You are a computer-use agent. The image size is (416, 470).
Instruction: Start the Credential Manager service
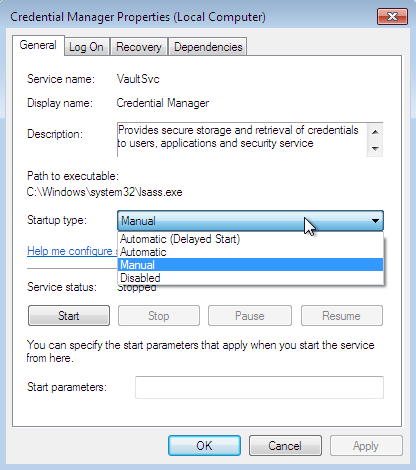[x=69, y=316]
